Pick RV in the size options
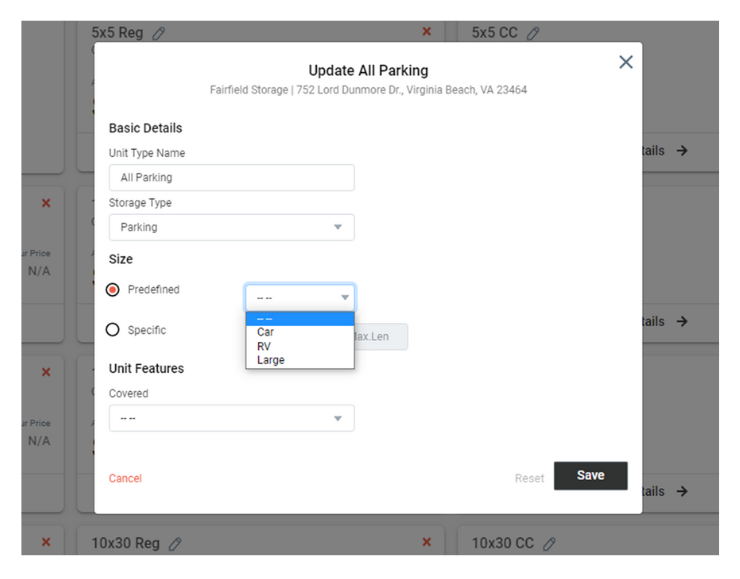The width and height of the screenshot is (740, 579). point(264,346)
